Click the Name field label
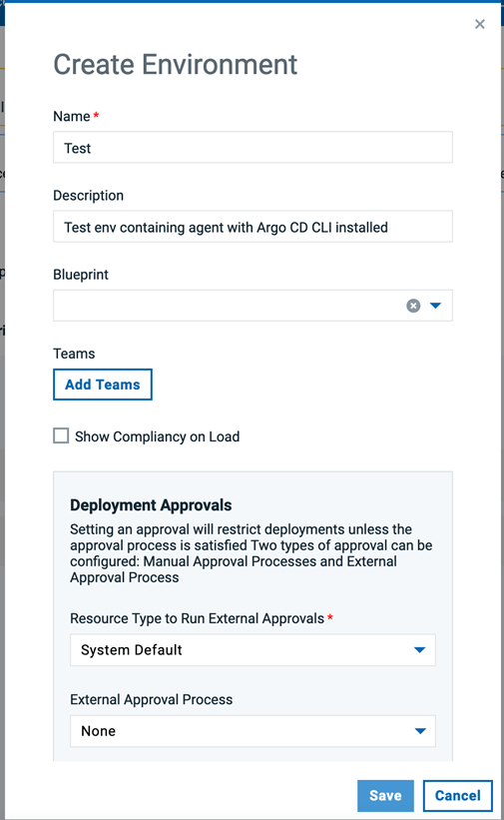Image resolution: width=504 pixels, height=820 pixels. point(72,116)
